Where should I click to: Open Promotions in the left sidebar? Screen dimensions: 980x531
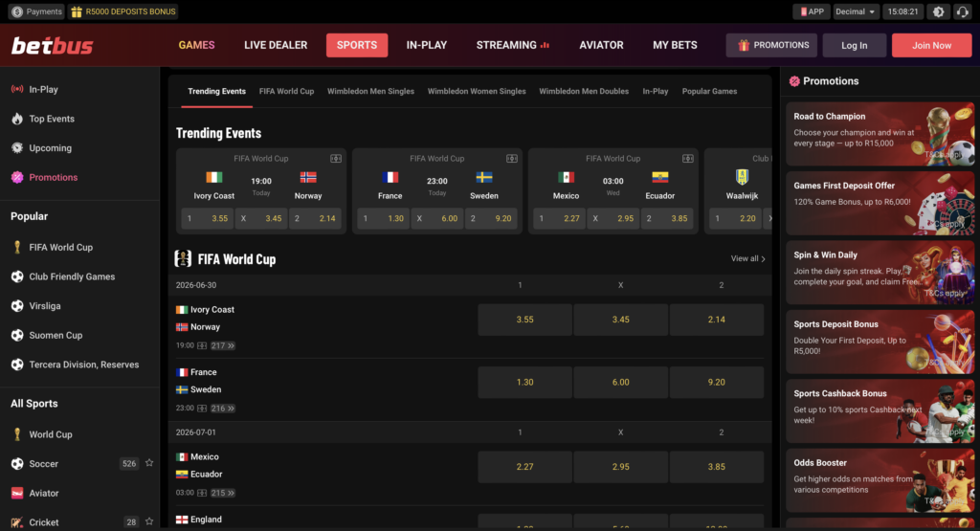(79, 177)
